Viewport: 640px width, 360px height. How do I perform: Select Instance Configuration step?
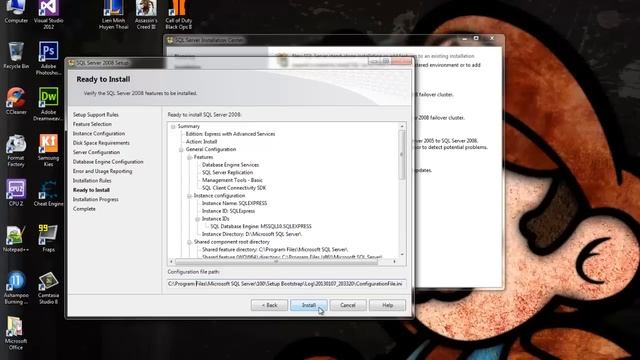[99, 133]
